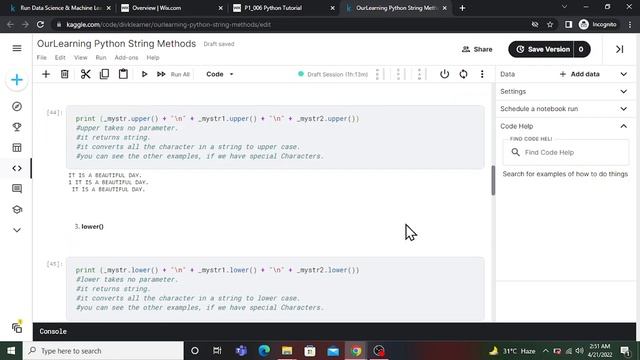
Task: Open the editor three-dot more options menu
Action: [482, 74]
